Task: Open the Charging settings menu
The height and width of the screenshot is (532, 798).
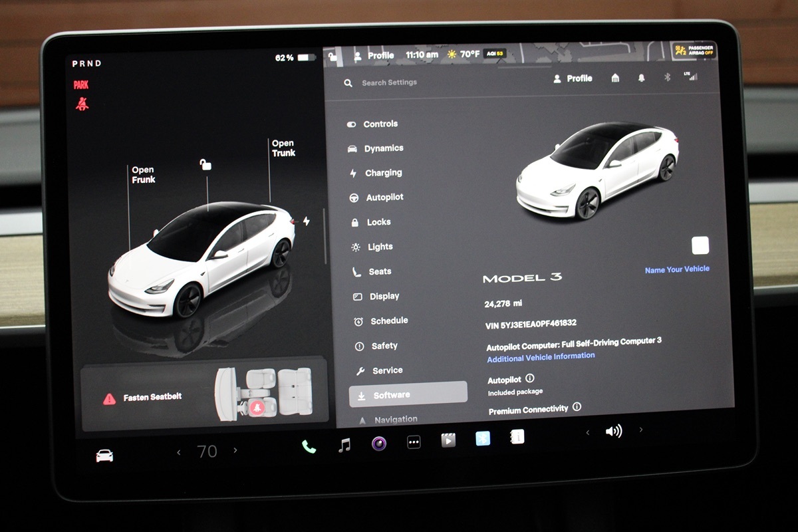Action: [382, 173]
